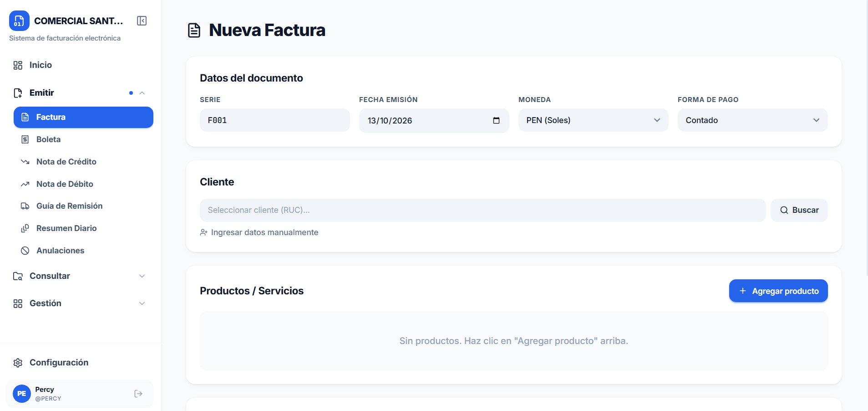Click the Nota de Débito trending-up icon
The height and width of the screenshot is (411, 868).
pyautogui.click(x=25, y=184)
